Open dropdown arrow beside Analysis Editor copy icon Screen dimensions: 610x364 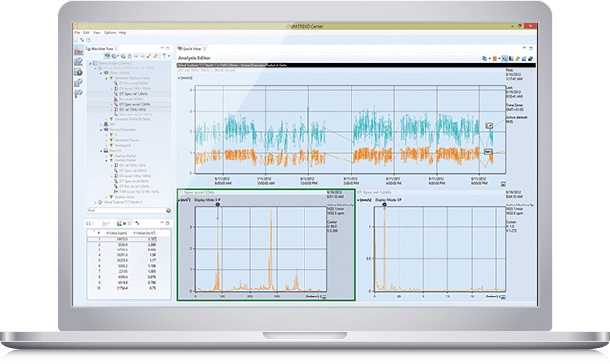(489, 59)
